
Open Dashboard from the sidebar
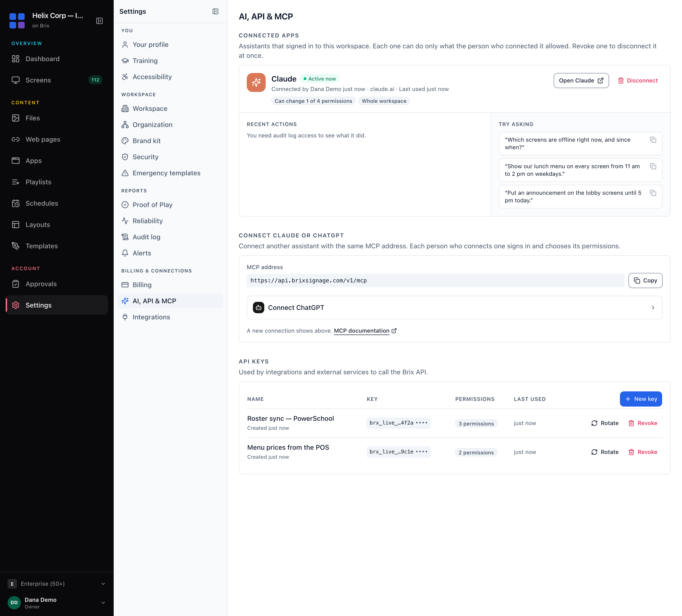coord(57,59)
